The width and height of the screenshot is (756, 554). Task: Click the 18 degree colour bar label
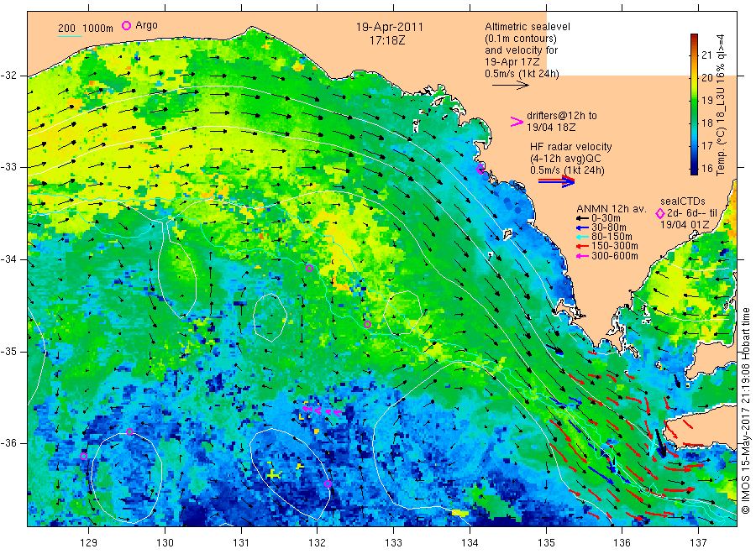pos(706,123)
